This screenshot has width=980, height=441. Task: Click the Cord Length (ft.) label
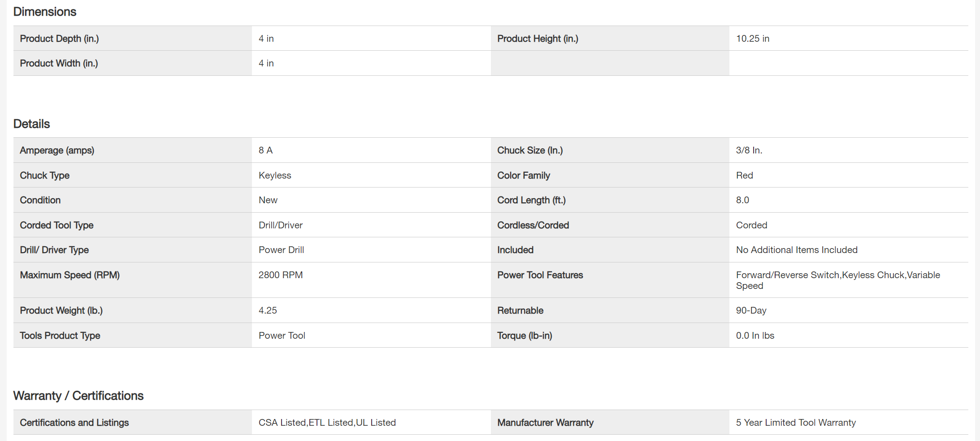tap(531, 200)
